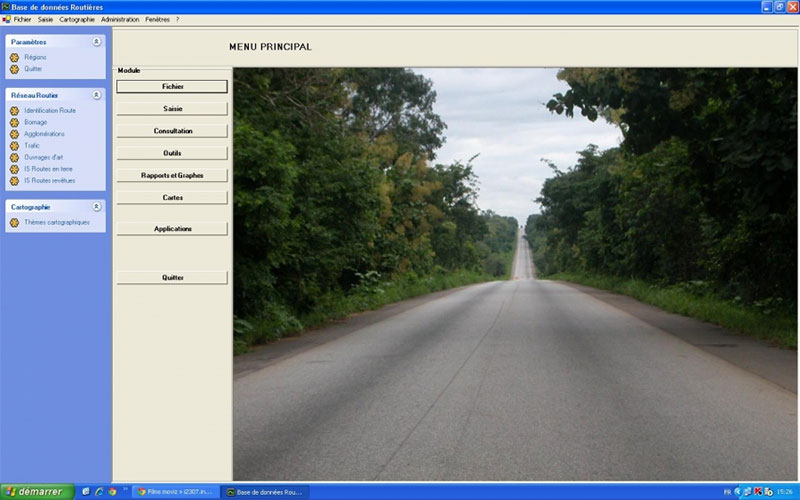Launch Google Chrome from quick launch
This screenshot has width=800, height=500.
[112, 492]
